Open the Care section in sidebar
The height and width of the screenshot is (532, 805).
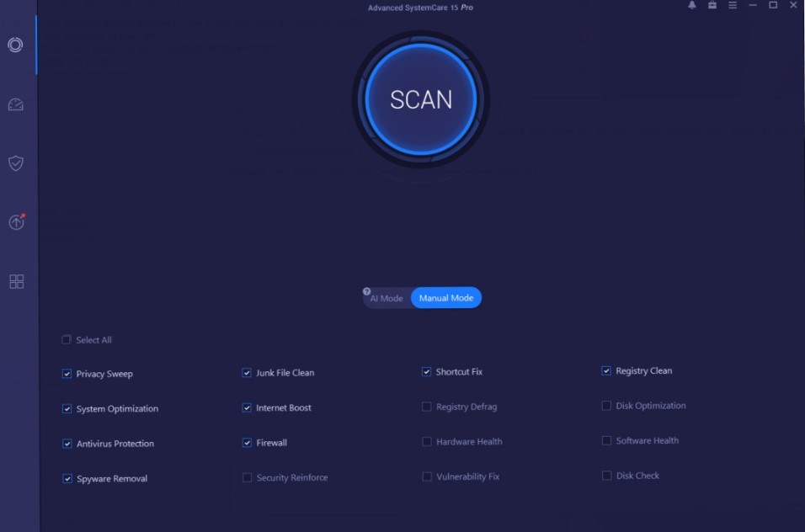click(15, 45)
